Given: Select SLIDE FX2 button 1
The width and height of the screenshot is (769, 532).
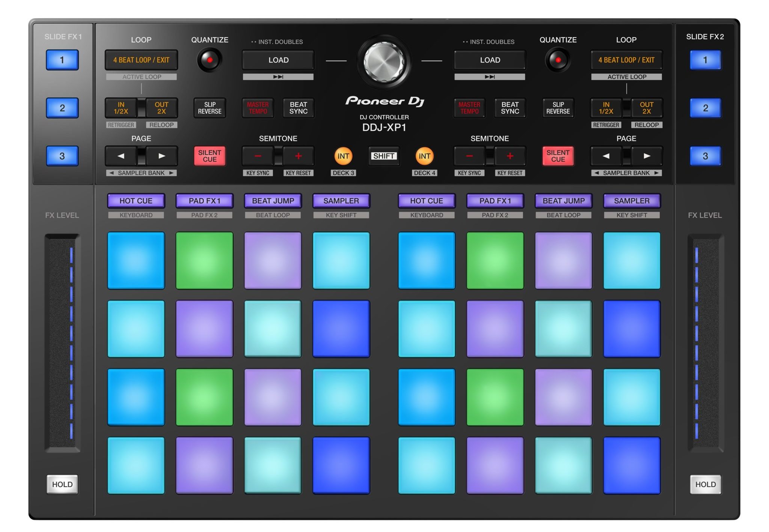Looking at the screenshot, I should (705, 60).
